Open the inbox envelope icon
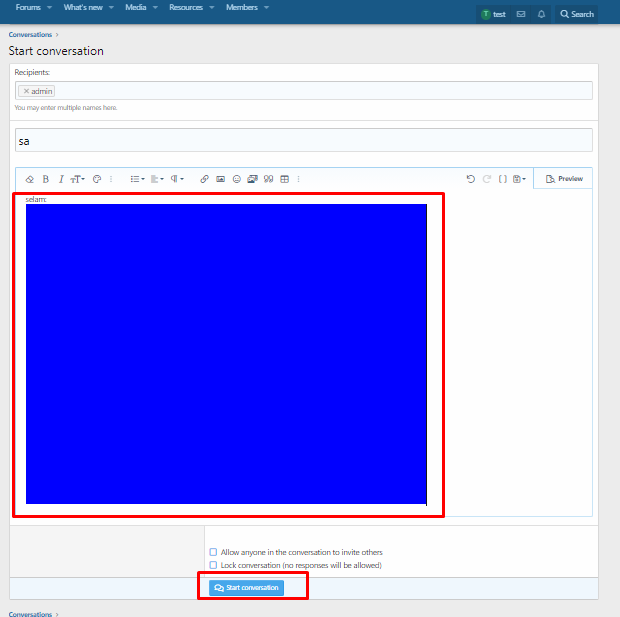This screenshot has height=617, width=620. pos(521,14)
